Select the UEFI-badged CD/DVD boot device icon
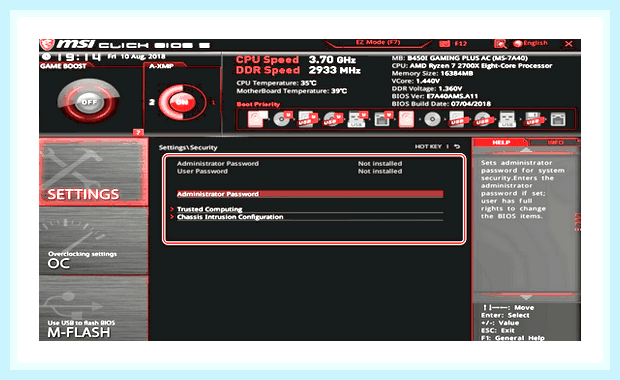The image size is (620, 380). point(282,119)
